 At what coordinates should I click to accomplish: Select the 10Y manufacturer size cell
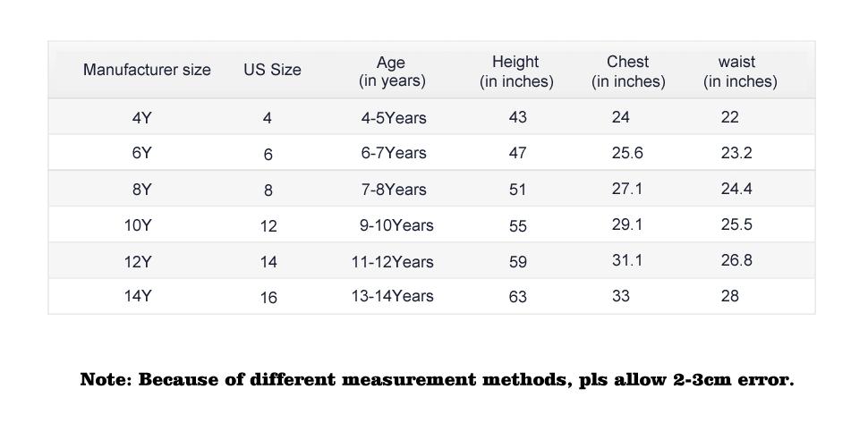138,225
